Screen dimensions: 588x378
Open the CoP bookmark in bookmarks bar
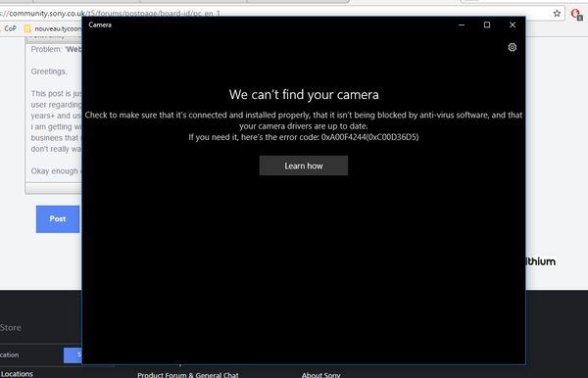tap(10, 28)
